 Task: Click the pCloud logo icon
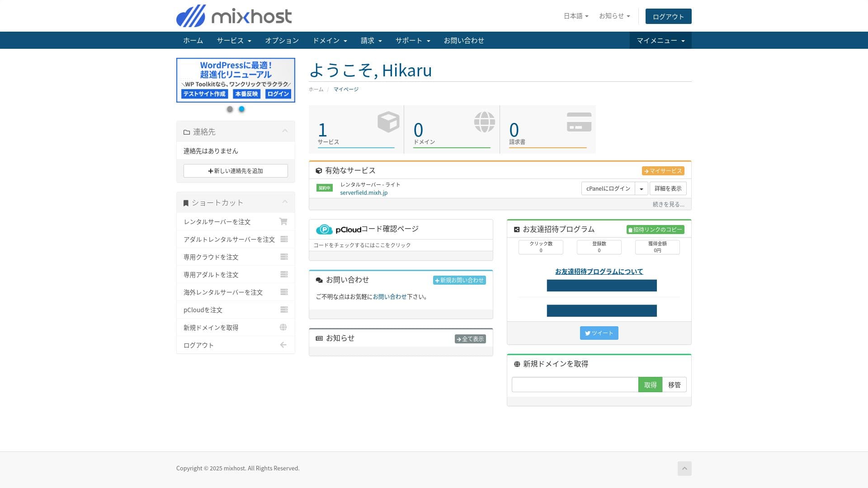[324, 230]
